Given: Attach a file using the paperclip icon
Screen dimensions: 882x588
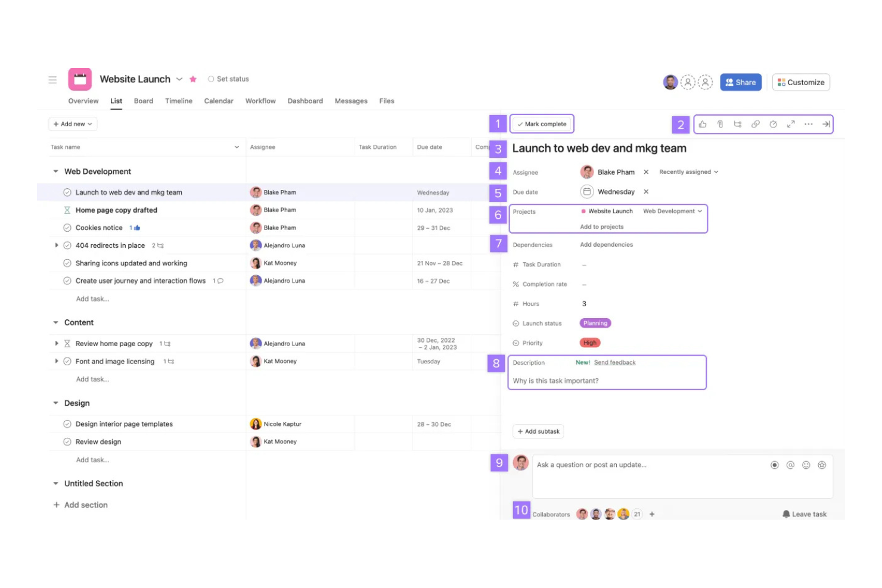Looking at the screenshot, I should (720, 124).
